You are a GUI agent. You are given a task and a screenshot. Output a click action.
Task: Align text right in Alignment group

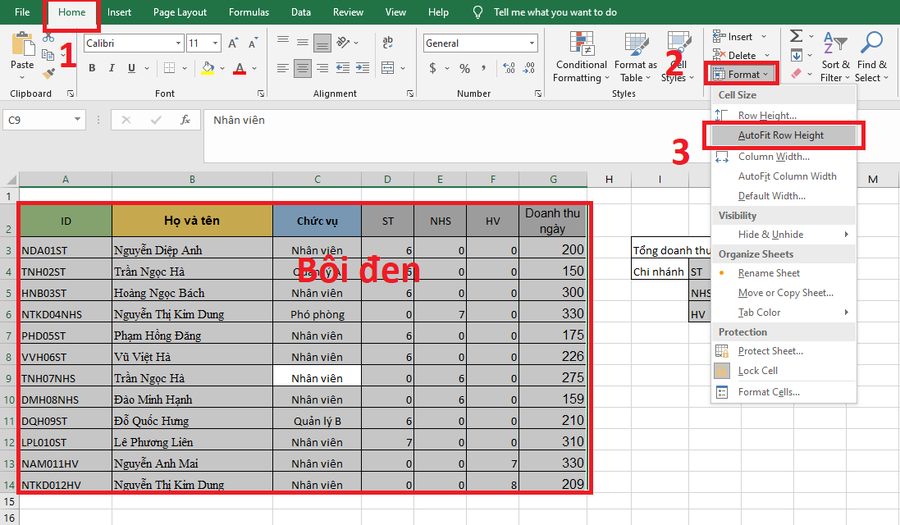[x=323, y=68]
